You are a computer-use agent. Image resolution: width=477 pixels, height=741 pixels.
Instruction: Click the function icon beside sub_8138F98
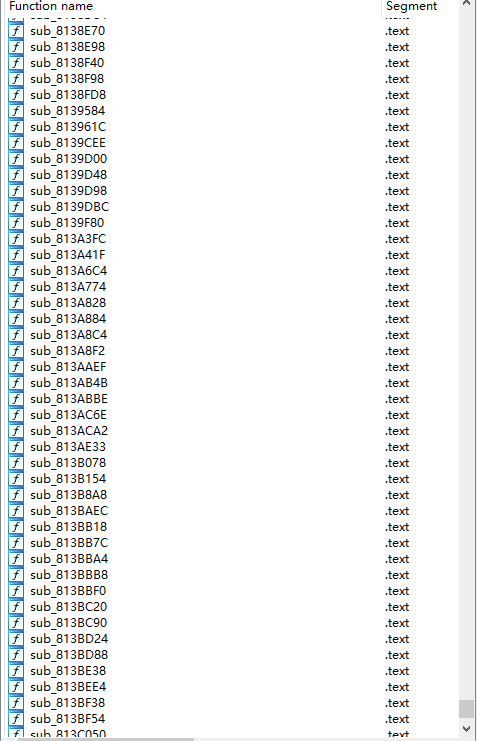[x=16, y=79]
